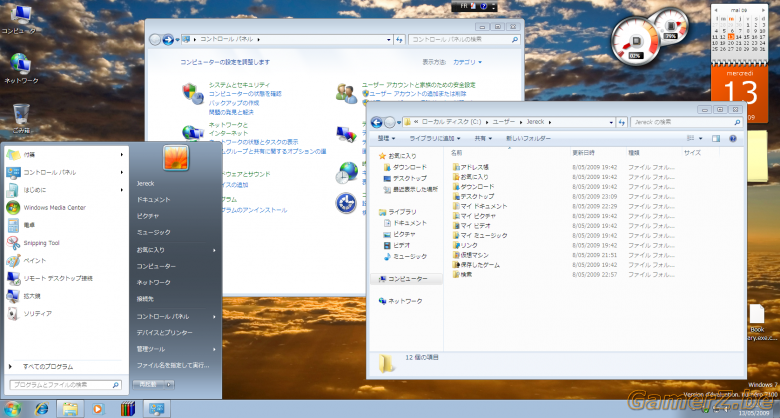Click 接続先 in the Start menu

[145, 299]
